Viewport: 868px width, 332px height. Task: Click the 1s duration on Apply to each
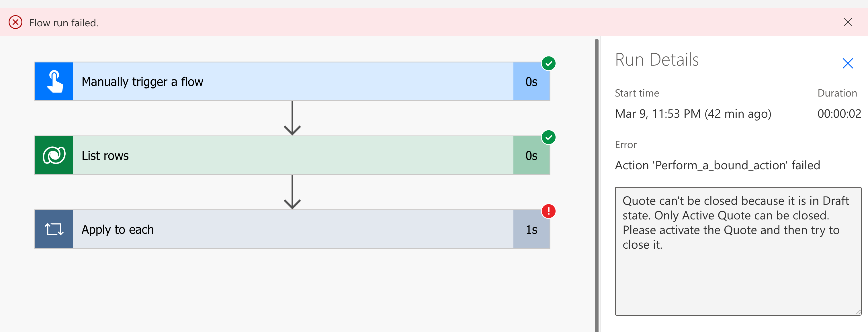[x=531, y=229]
